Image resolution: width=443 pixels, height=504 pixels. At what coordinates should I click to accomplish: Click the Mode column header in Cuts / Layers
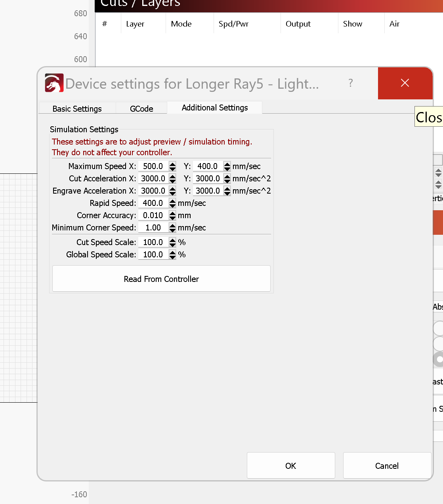(x=189, y=24)
